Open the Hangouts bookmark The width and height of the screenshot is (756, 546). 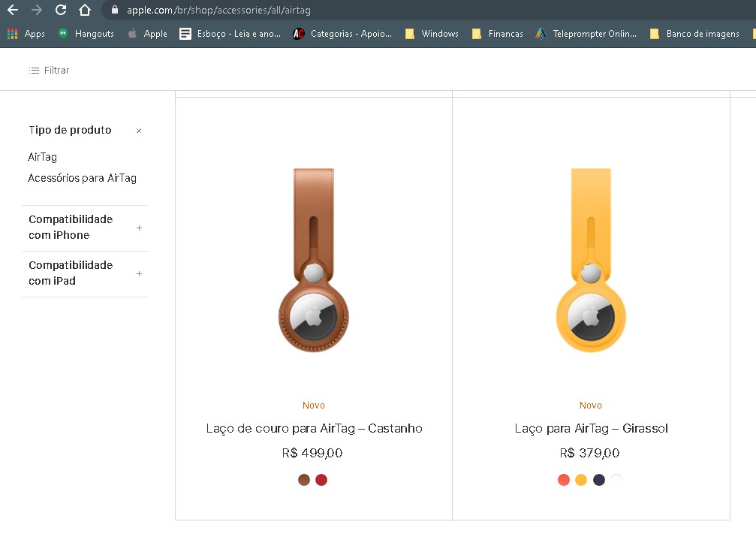point(86,33)
